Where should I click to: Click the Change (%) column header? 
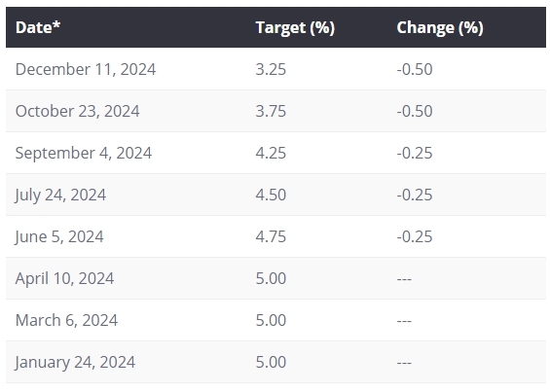440,27
